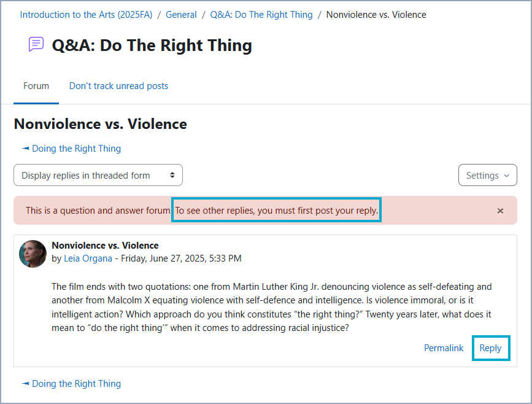
Task: Open the Permalink for this post
Action: coord(444,348)
